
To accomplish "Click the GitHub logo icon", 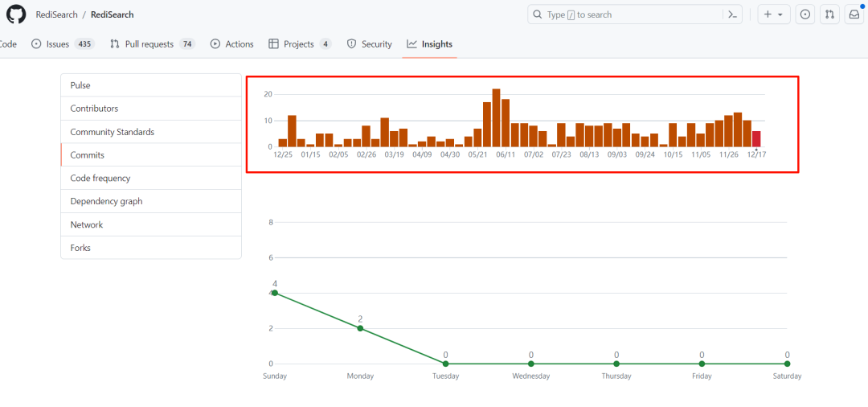I will 16,14.
